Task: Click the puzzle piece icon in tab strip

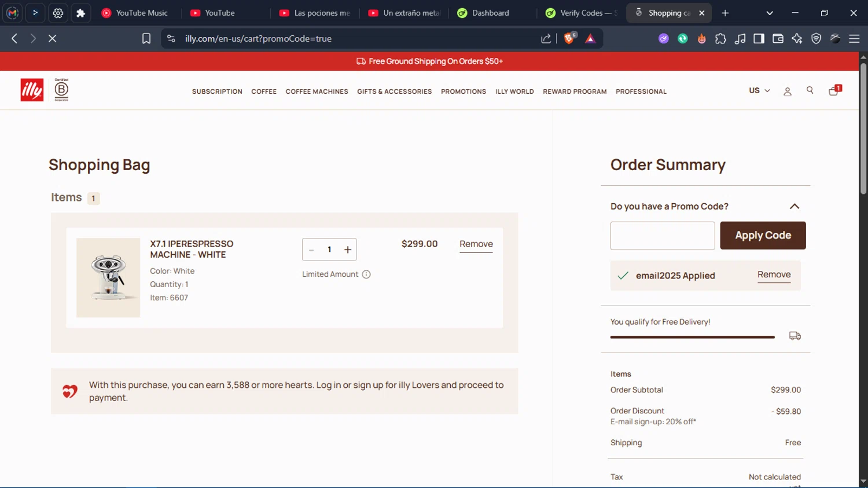Action: [81, 13]
